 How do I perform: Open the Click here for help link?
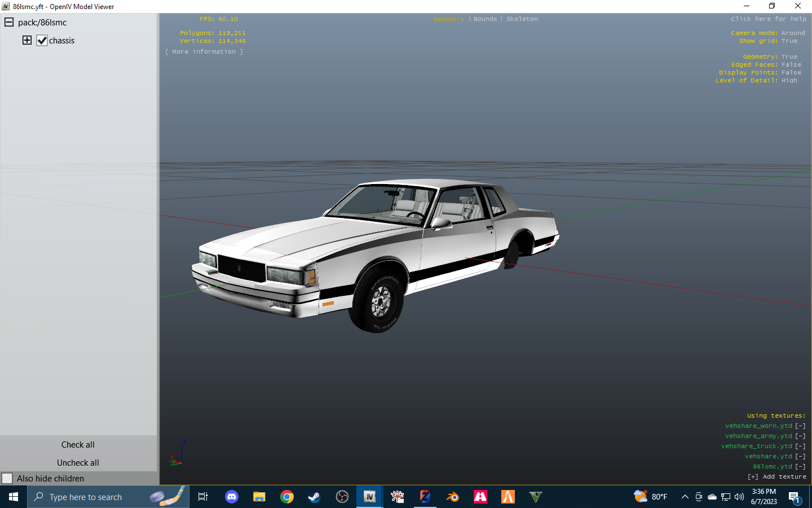[x=768, y=19]
